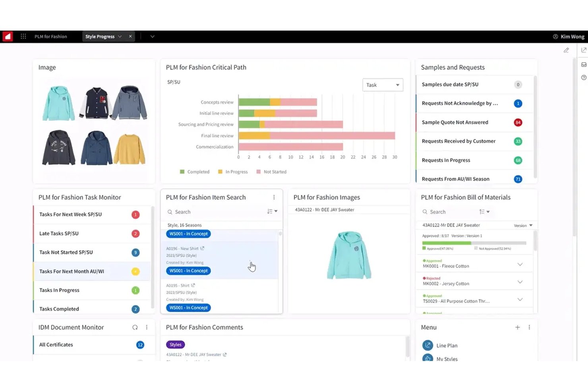
Task: Click the Bill of Materials search field
Action: pos(448,212)
